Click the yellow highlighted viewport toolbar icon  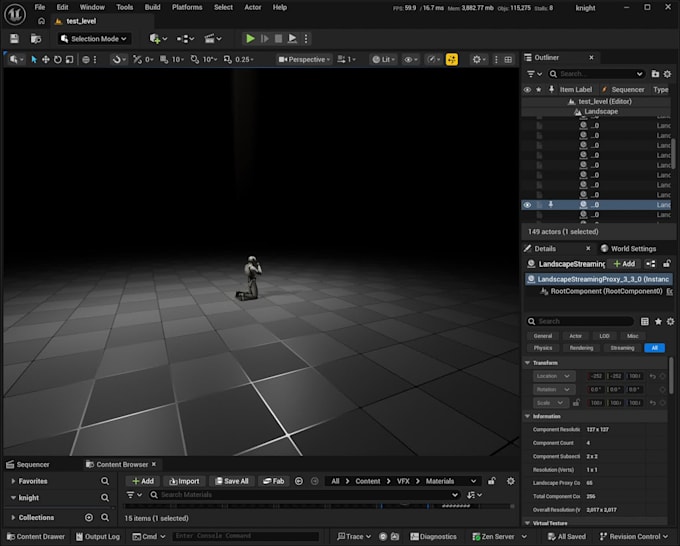(x=452, y=59)
